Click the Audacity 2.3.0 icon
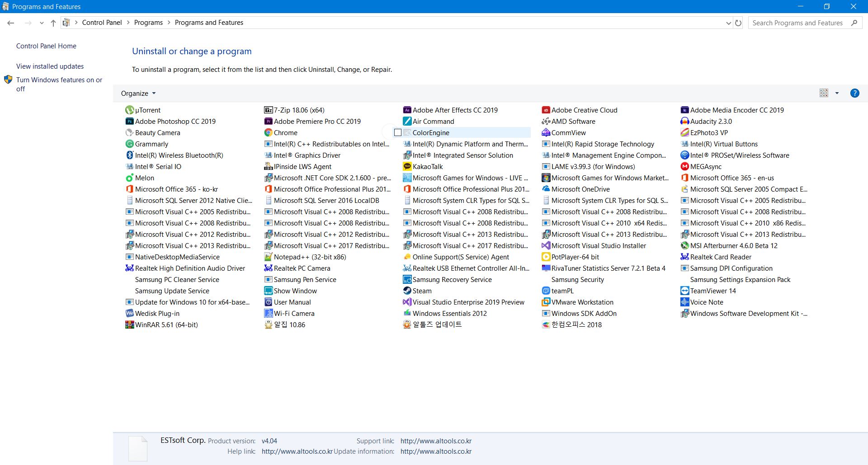Image resolution: width=868 pixels, height=465 pixels. (x=685, y=121)
